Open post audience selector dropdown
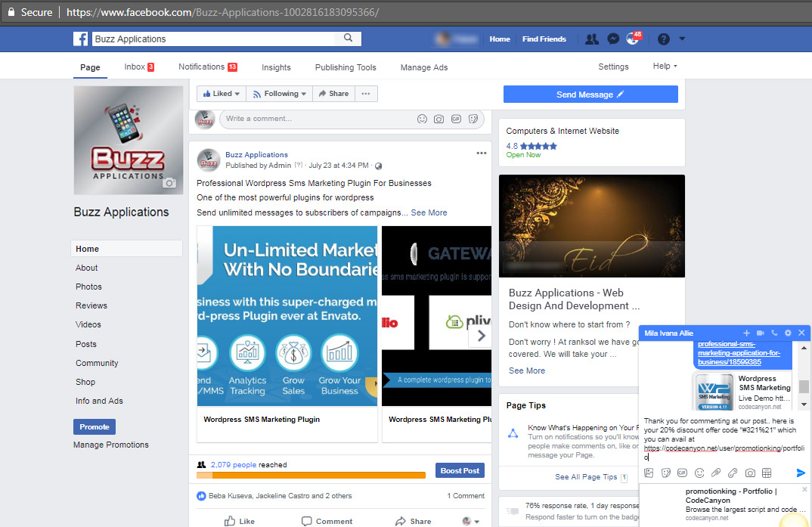Image resolution: width=812 pixels, height=527 pixels. [379, 166]
